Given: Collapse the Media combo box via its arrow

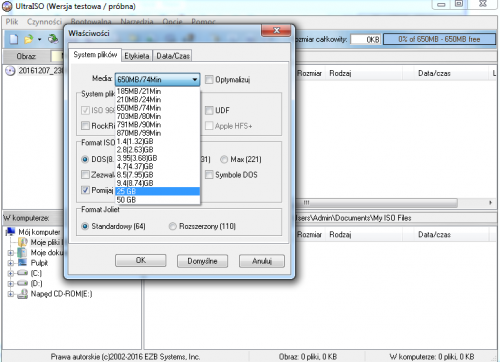Looking at the screenshot, I should tap(195, 80).
